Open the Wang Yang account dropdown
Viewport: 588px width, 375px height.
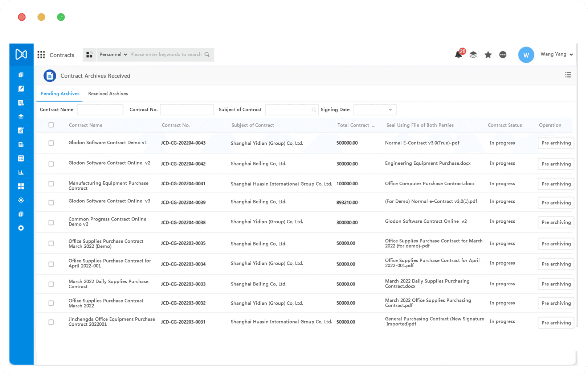[x=556, y=54]
